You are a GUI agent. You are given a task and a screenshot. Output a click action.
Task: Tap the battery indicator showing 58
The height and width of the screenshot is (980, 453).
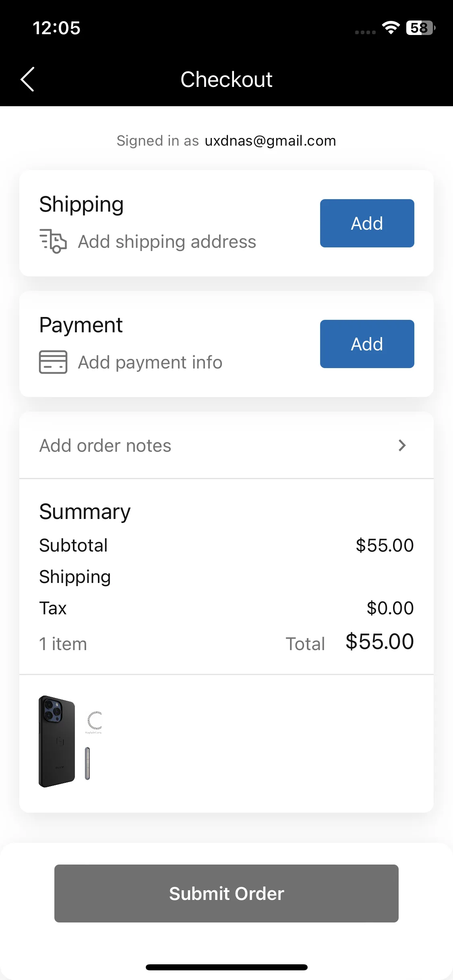click(x=421, y=28)
